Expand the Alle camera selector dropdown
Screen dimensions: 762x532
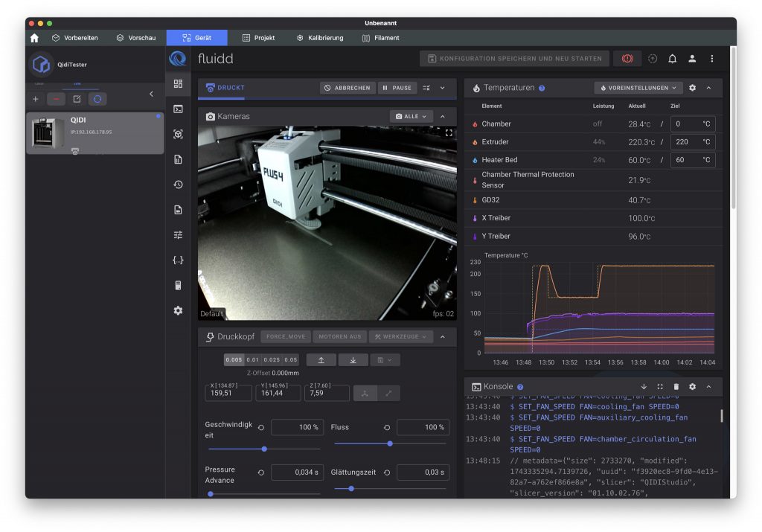click(412, 117)
